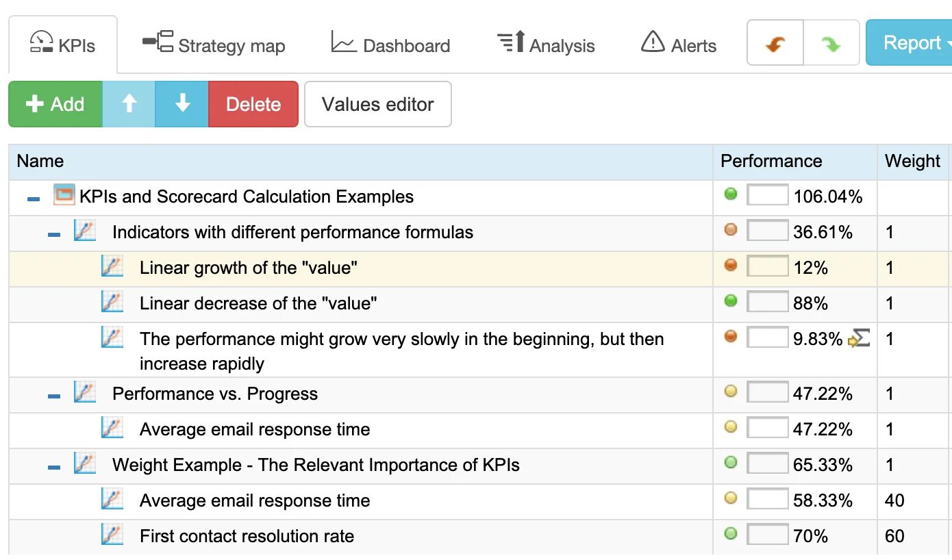Click the chart icon of Average email response time with weight 40
This screenshot has height=560, width=952.
pyautogui.click(x=112, y=499)
